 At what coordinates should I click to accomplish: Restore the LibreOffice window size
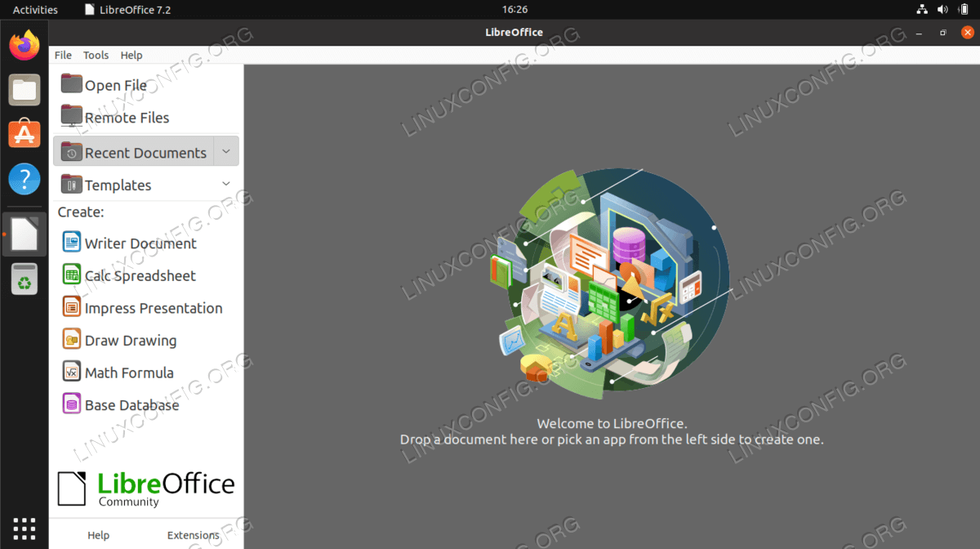[x=942, y=33]
